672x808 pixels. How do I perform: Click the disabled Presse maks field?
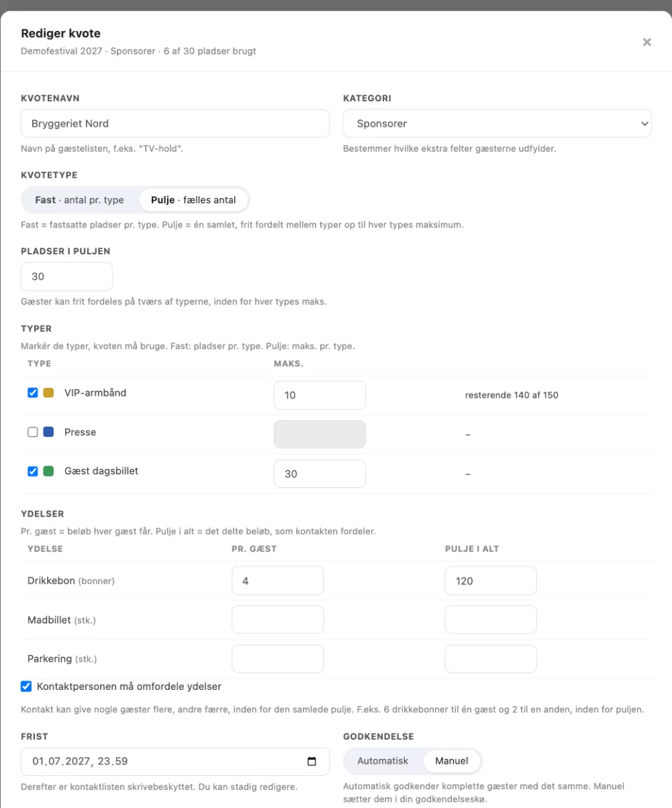(x=320, y=434)
